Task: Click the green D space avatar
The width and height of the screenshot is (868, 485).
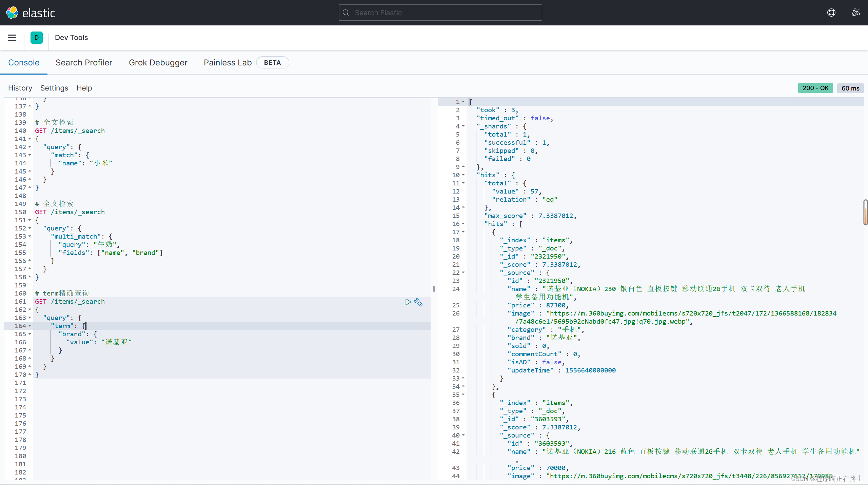Action: pos(37,38)
